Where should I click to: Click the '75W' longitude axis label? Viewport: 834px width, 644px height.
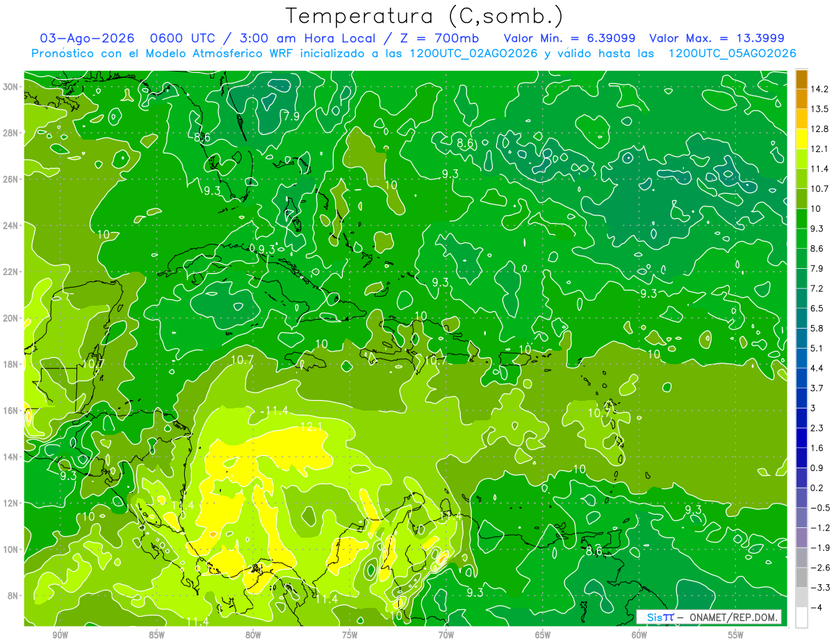coord(350,635)
